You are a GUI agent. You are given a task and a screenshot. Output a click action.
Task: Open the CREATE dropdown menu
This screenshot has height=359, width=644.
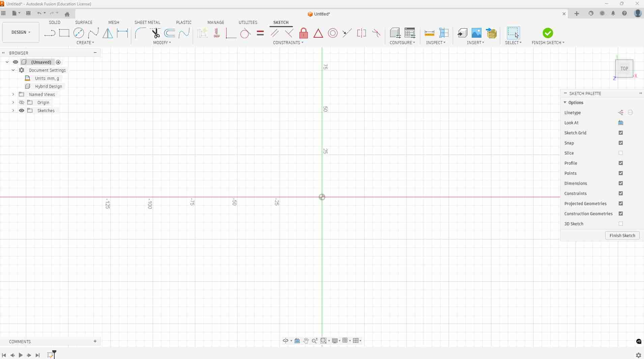(x=85, y=43)
